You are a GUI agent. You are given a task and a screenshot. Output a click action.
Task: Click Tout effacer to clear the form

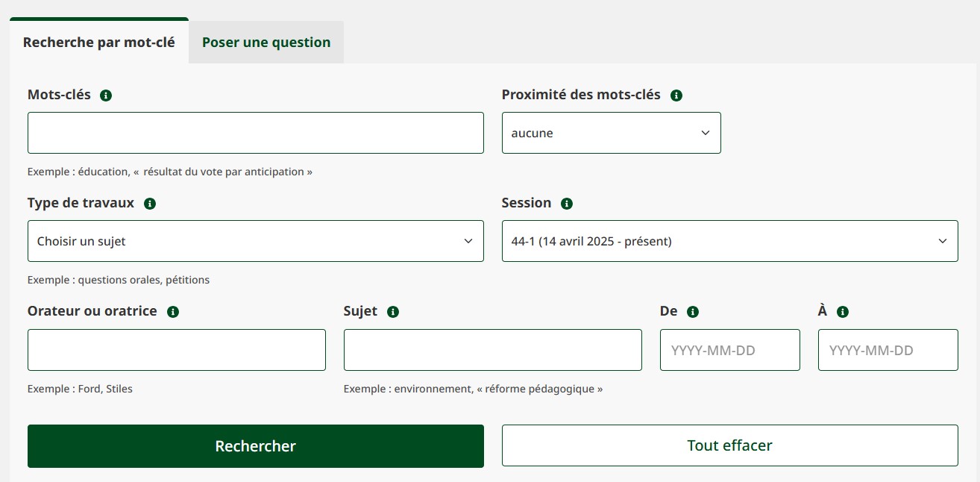pos(729,445)
